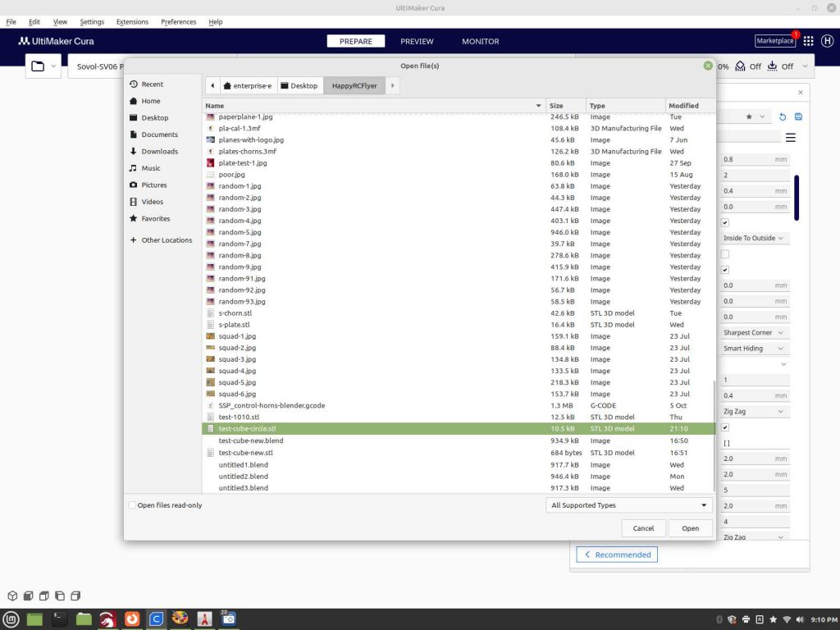Viewport: 840px width, 630px height.
Task: Click the Open button in the dialog
Action: (x=690, y=528)
